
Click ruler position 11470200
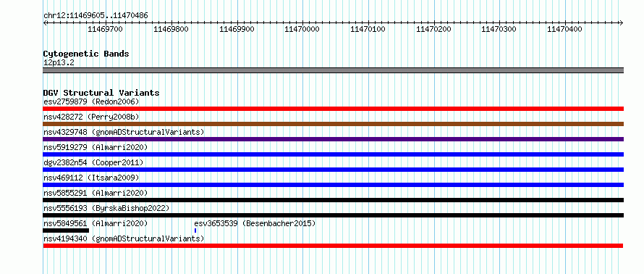tap(433, 29)
